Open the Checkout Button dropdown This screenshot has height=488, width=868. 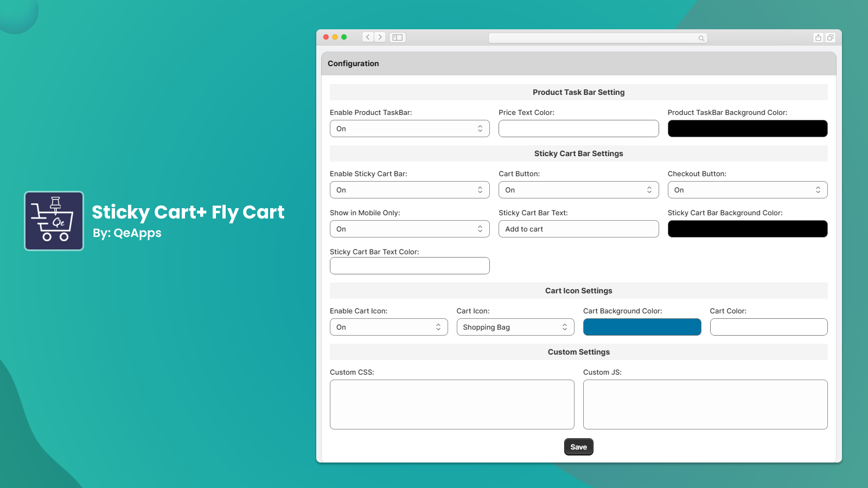(x=748, y=190)
